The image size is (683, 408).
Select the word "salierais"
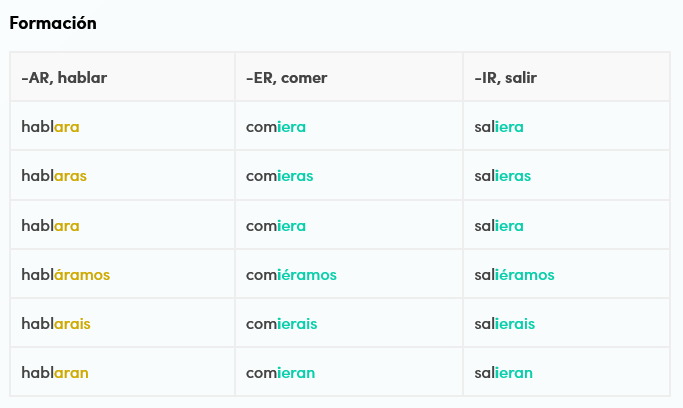pos(505,324)
